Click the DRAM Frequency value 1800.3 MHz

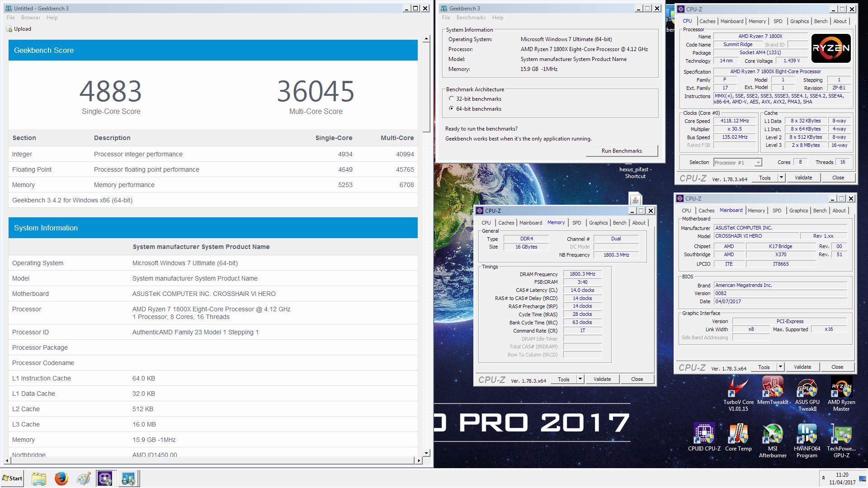click(x=582, y=274)
